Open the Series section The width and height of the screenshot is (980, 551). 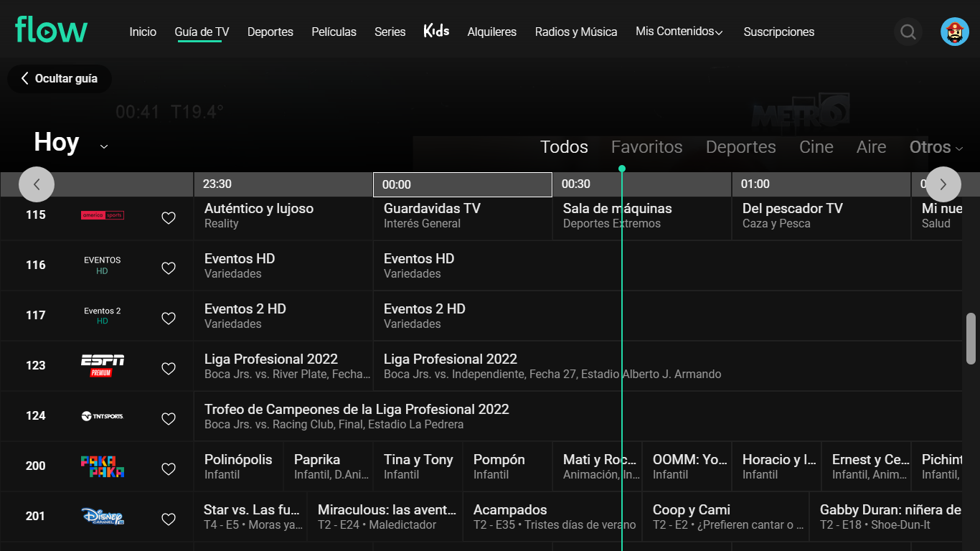click(390, 32)
